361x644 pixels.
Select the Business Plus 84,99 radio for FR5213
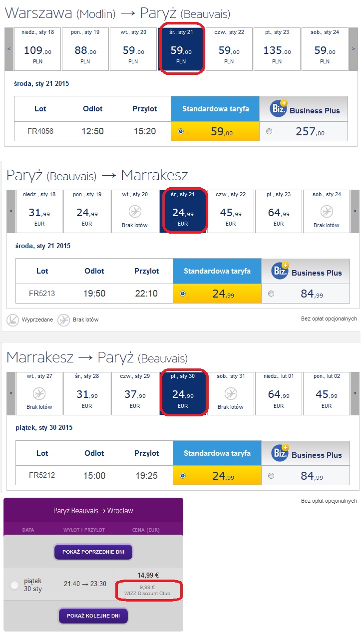click(271, 294)
